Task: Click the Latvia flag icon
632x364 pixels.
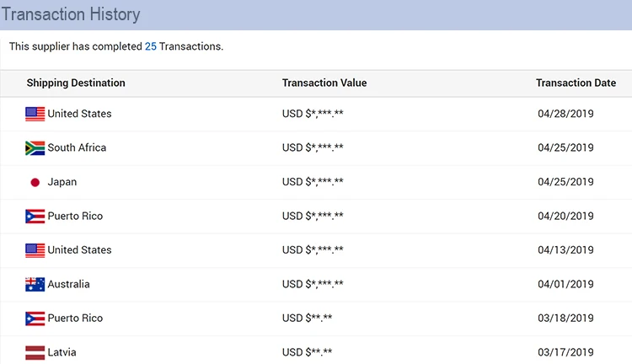Action: pyautogui.click(x=35, y=352)
